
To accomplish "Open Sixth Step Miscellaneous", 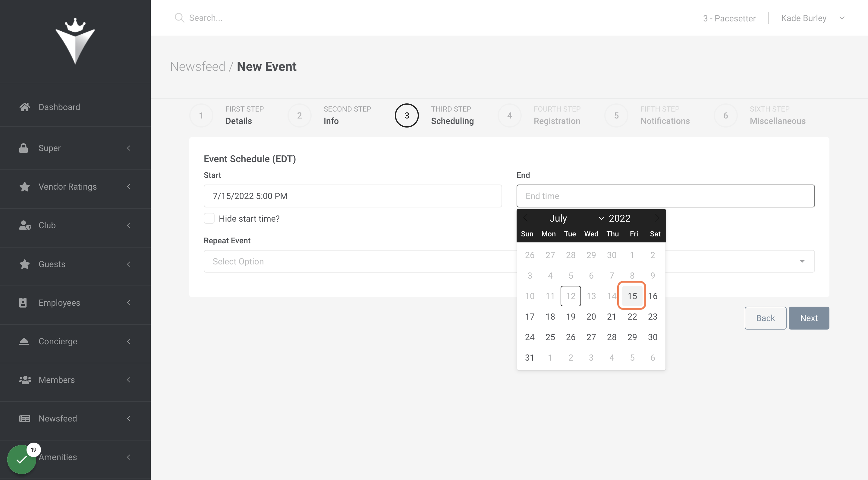I will [x=760, y=115].
